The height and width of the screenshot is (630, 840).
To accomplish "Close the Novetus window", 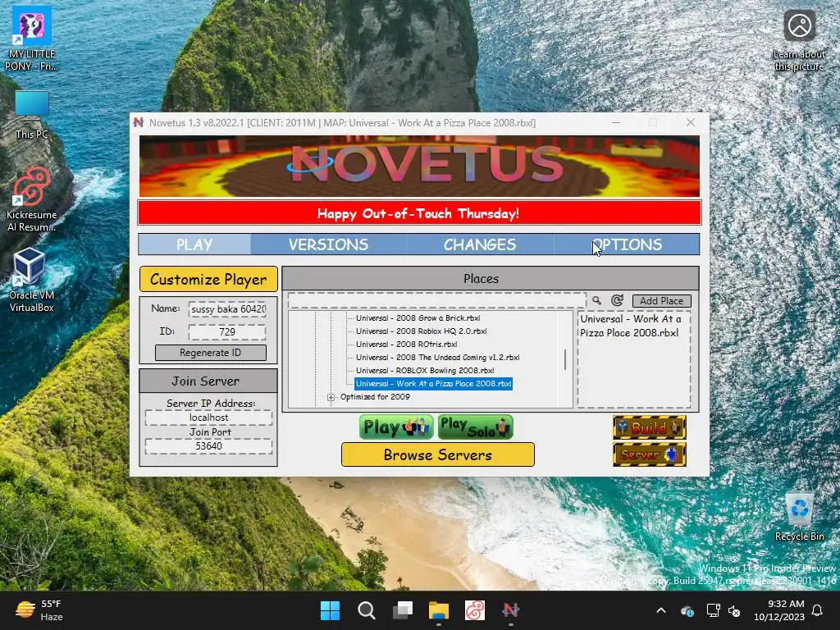I will point(691,123).
